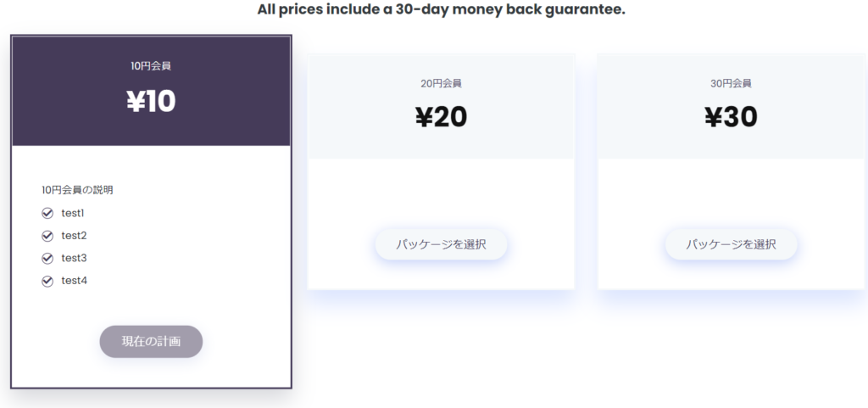Image resolution: width=868 pixels, height=408 pixels.
Task: Click the 20円会員 plan title
Action: point(441,84)
